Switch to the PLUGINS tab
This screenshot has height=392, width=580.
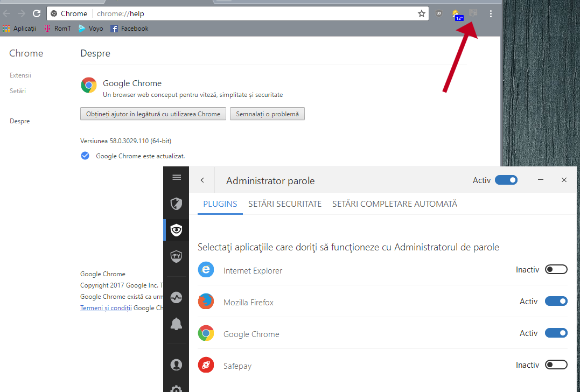click(x=220, y=204)
